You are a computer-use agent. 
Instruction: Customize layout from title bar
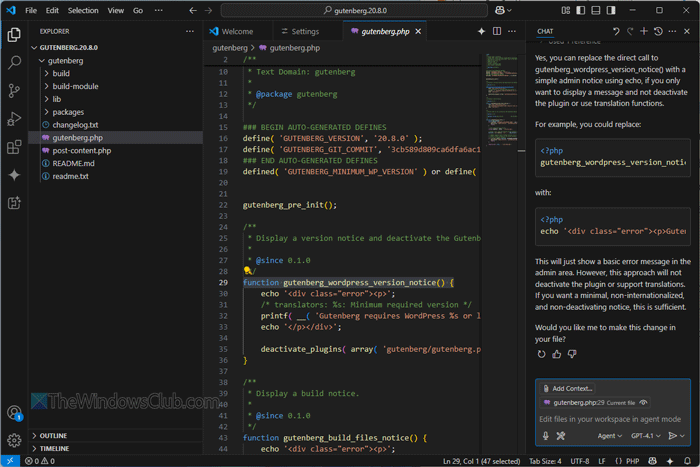pyautogui.click(x=566, y=10)
